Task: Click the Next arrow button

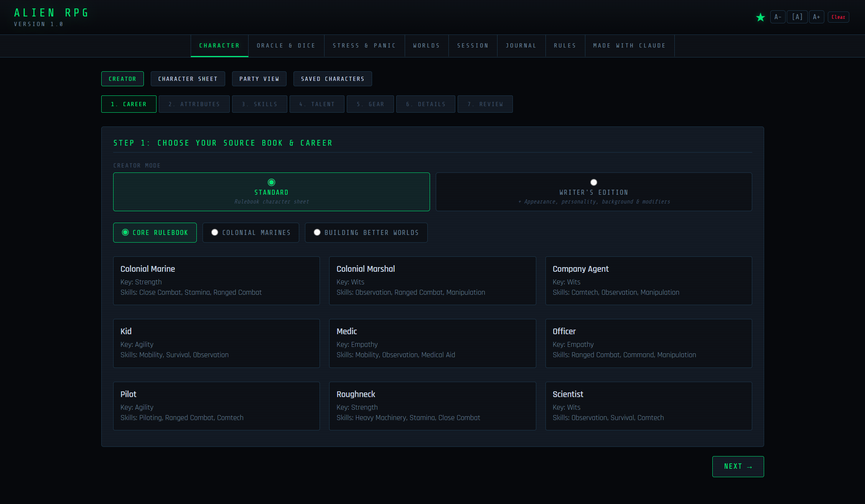Action: [x=738, y=466]
